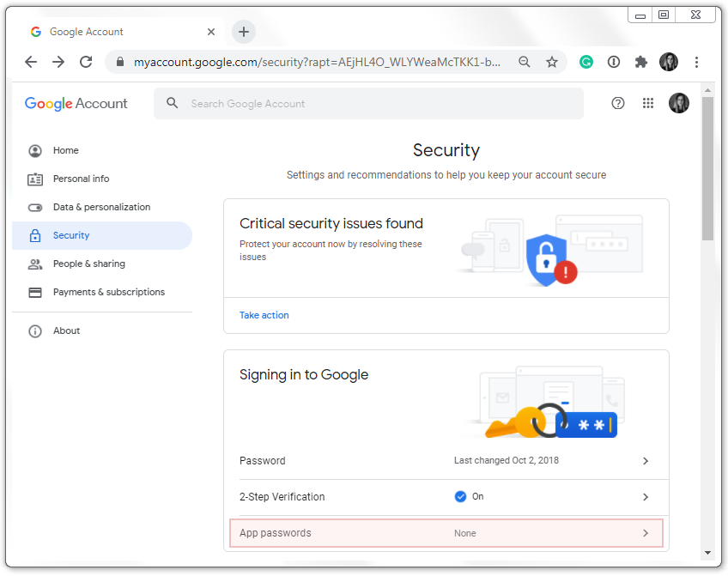728x576 pixels.
Task: Click the Take action link
Action: pos(264,315)
